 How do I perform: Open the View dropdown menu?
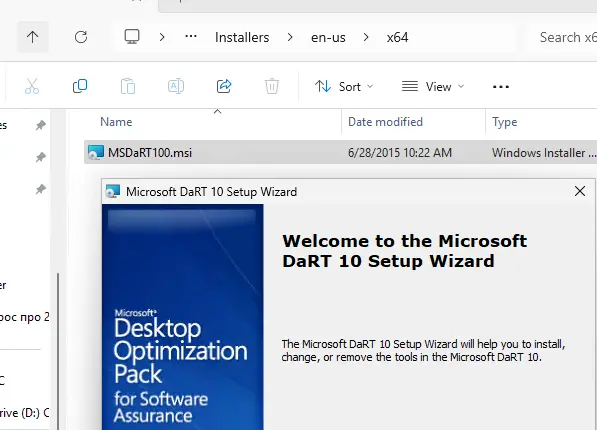pyautogui.click(x=433, y=87)
